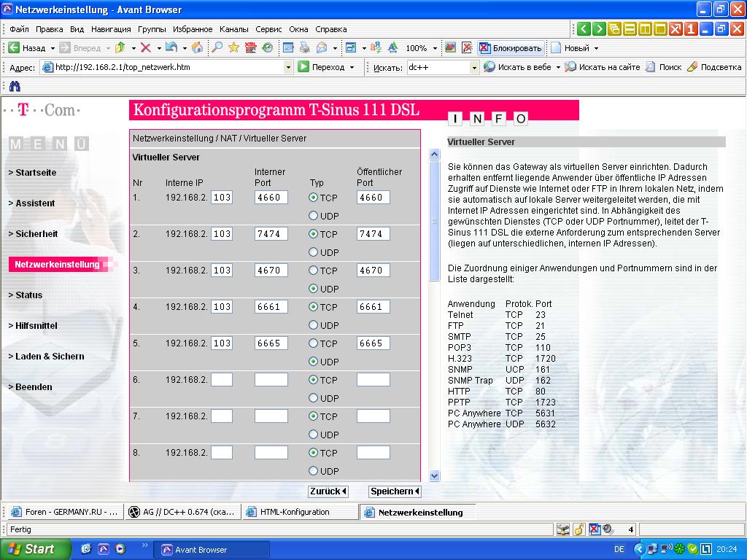
Task: Expand the Stop button dropdown arrow
Action: point(158,48)
